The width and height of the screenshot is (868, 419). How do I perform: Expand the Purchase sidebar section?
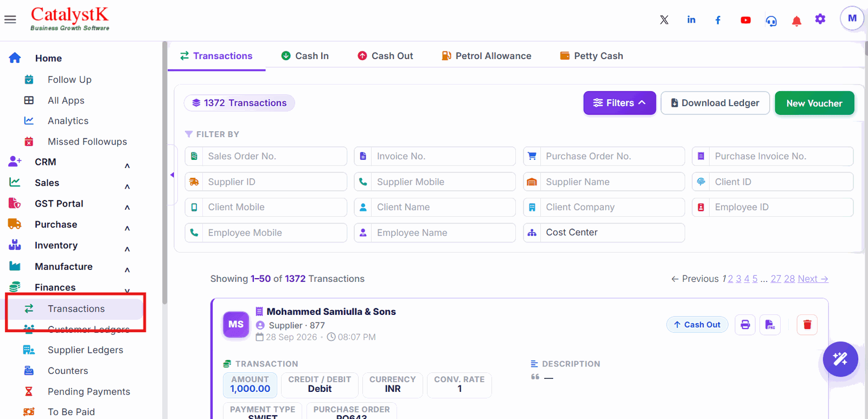pos(127,228)
